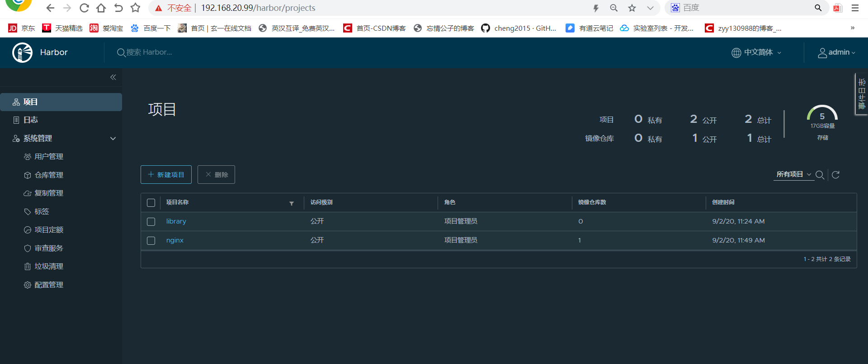This screenshot has width=868, height=364.
Task: Check the library project checkbox
Action: tap(151, 222)
